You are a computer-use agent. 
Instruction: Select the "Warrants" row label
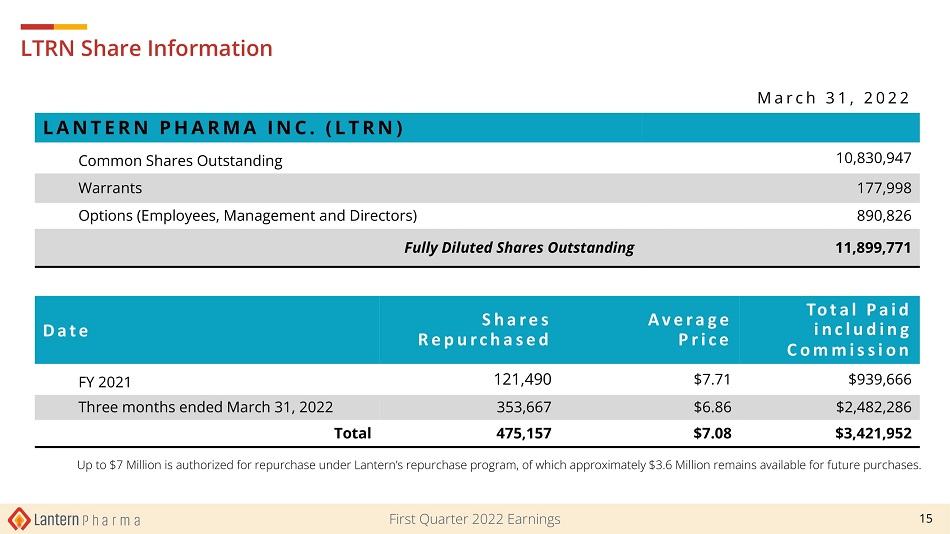click(x=110, y=188)
